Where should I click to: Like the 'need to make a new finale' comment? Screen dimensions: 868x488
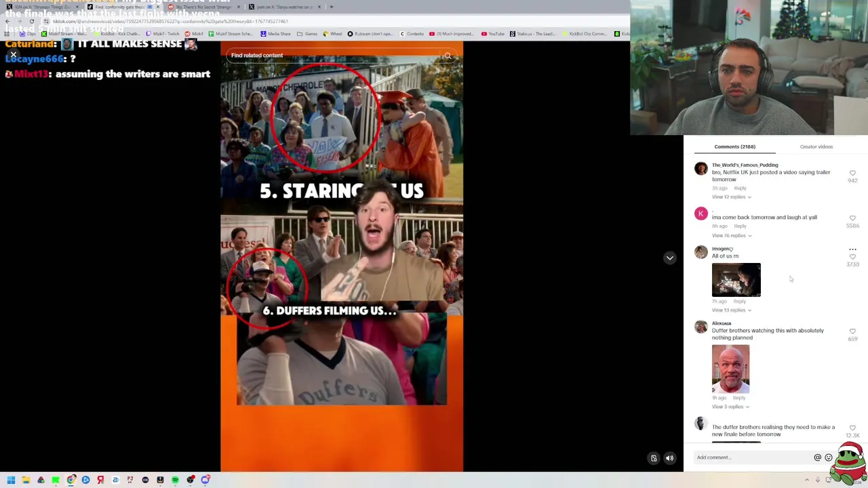click(852, 428)
